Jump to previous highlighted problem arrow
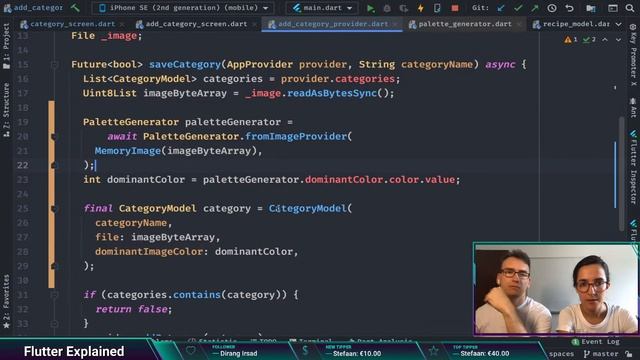The width and height of the screenshot is (640, 360). [605, 40]
